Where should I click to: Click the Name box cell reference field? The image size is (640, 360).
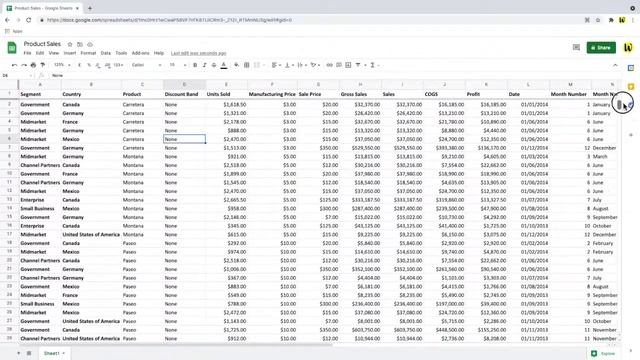point(16,76)
